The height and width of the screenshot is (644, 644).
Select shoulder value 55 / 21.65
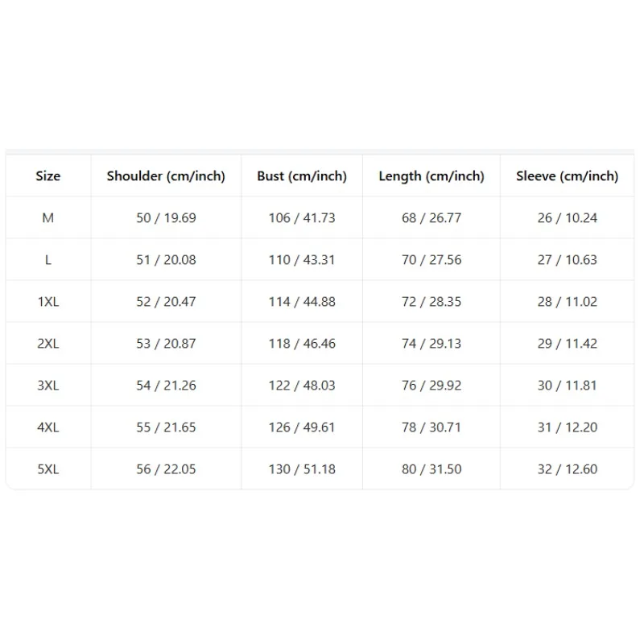(x=166, y=427)
